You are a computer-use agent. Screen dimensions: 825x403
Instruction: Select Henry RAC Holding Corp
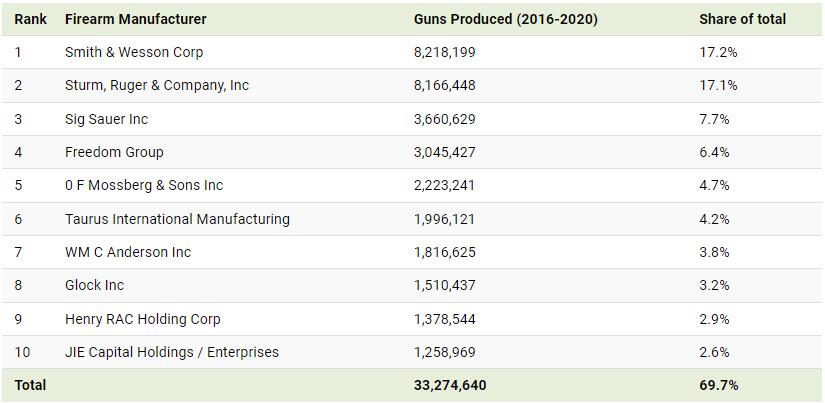point(142,319)
